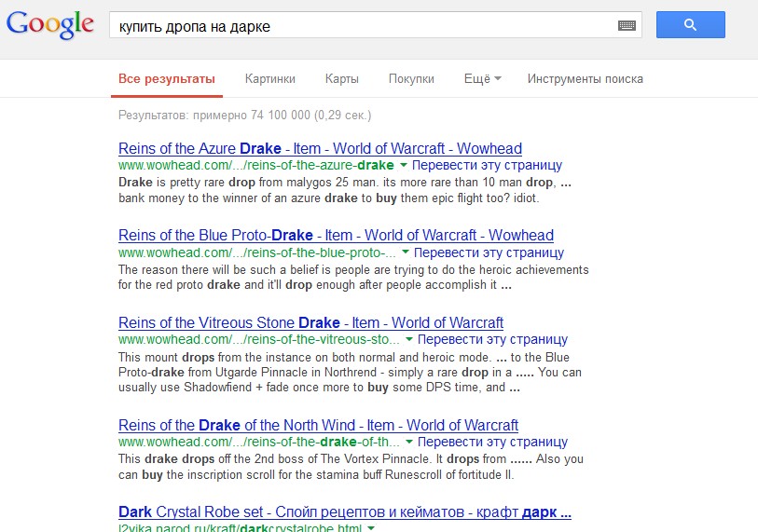Click the Google logo
The height and width of the screenshot is (532, 758).
pos(50,24)
